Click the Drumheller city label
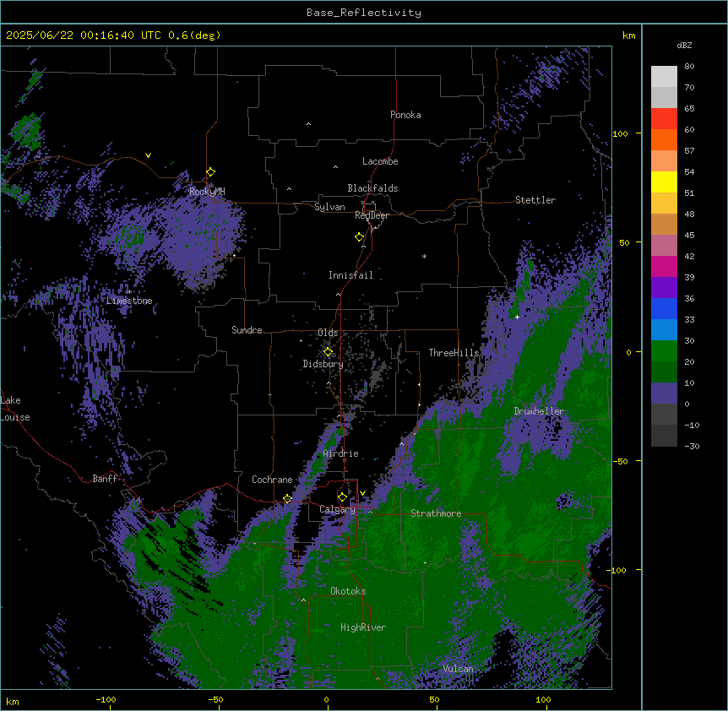 pyautogui.click(x=539, y=411)
